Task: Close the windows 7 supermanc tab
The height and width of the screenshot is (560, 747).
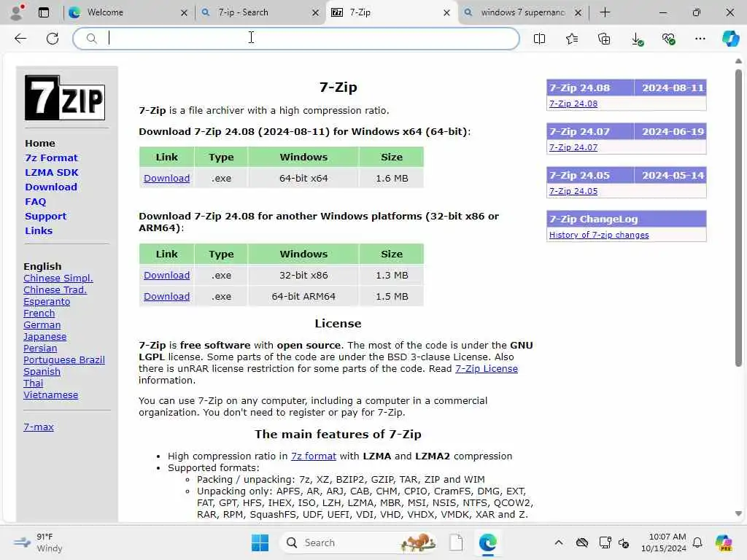Action: coord(578,13)
